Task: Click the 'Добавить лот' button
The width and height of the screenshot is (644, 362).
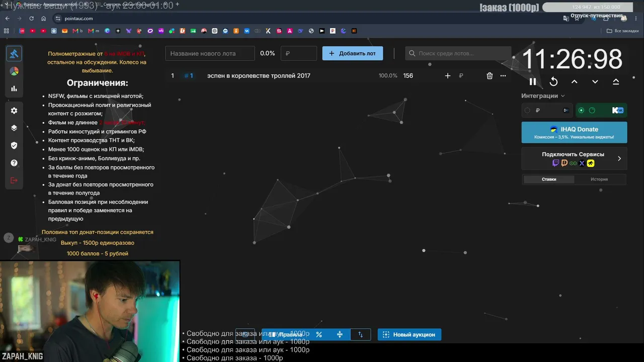Action: pos(352,53)
